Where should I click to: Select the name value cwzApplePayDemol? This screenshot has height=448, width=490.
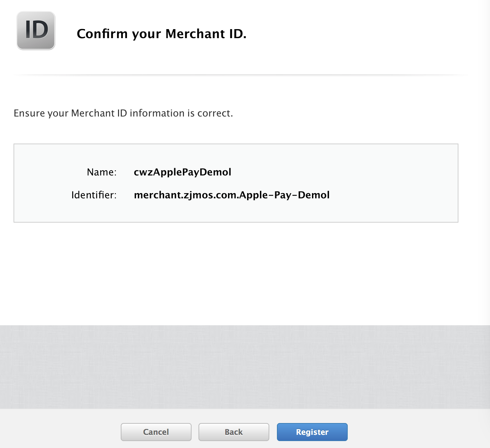coord(183,172)
